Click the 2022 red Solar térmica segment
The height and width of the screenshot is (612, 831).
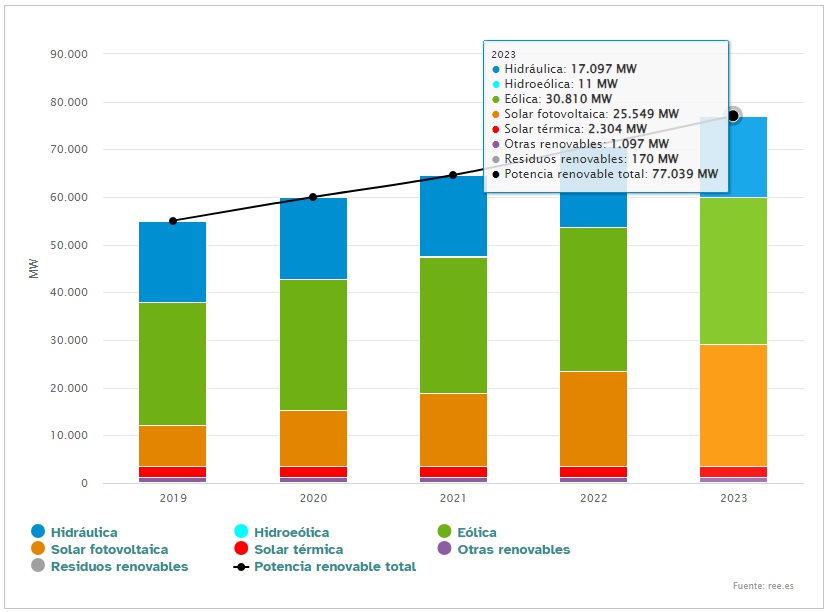tap(594, 472)
